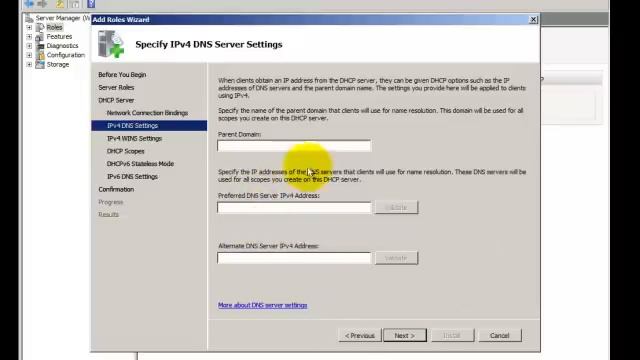Expand the Roles tree node

click(29, 27)
